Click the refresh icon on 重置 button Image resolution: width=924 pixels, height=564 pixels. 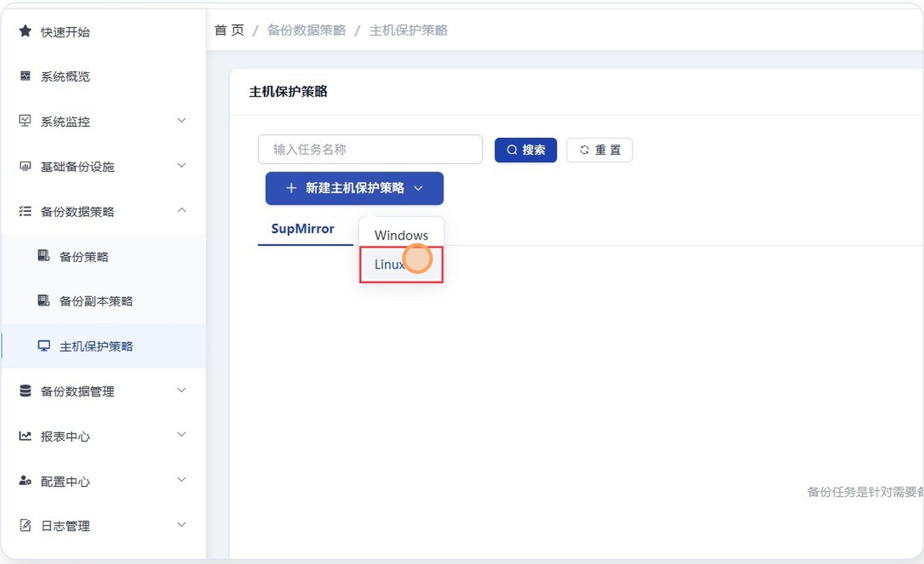[x=584, y=150]
